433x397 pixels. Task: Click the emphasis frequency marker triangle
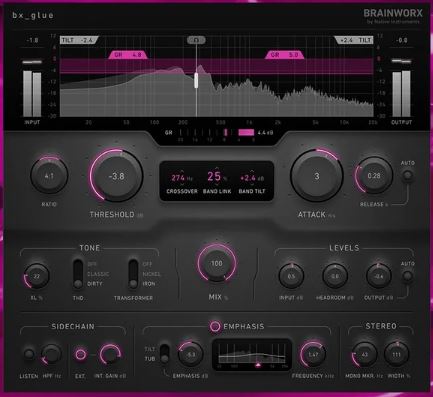[x=258, y=365]
